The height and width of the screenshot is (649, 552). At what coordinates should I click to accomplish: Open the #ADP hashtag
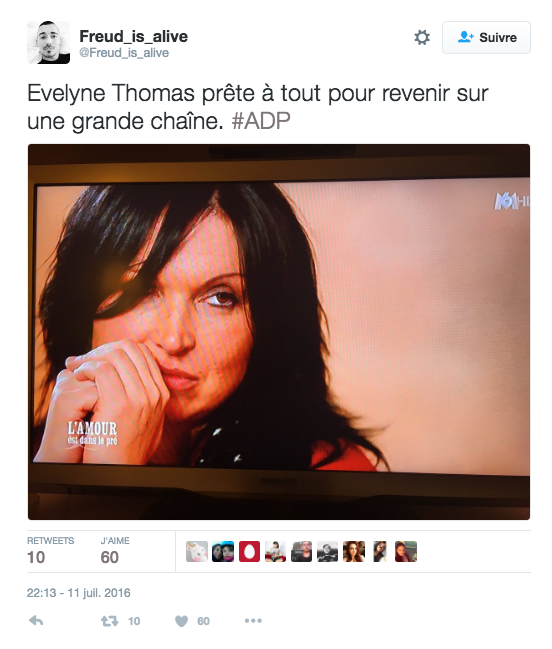[x=261, y=121]
